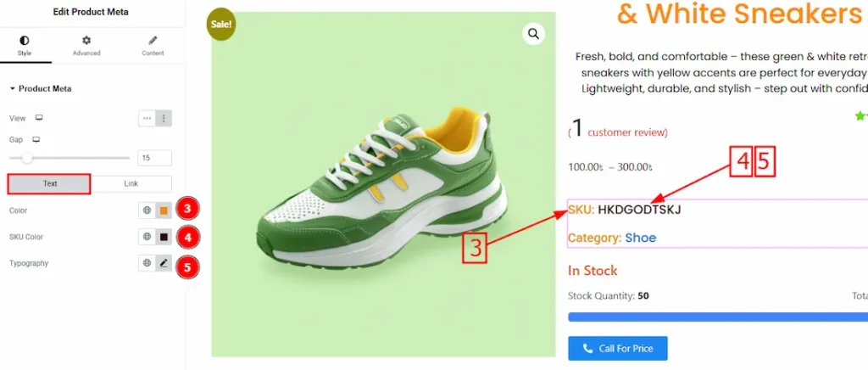Click the Call For Price button

617,349
